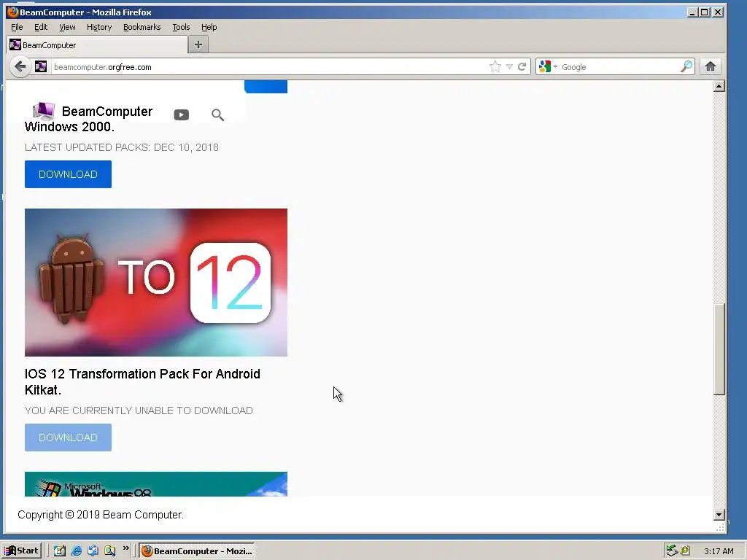747x560 pixels.
Task: Click inside the Google search input field
Action: (619, 66)
